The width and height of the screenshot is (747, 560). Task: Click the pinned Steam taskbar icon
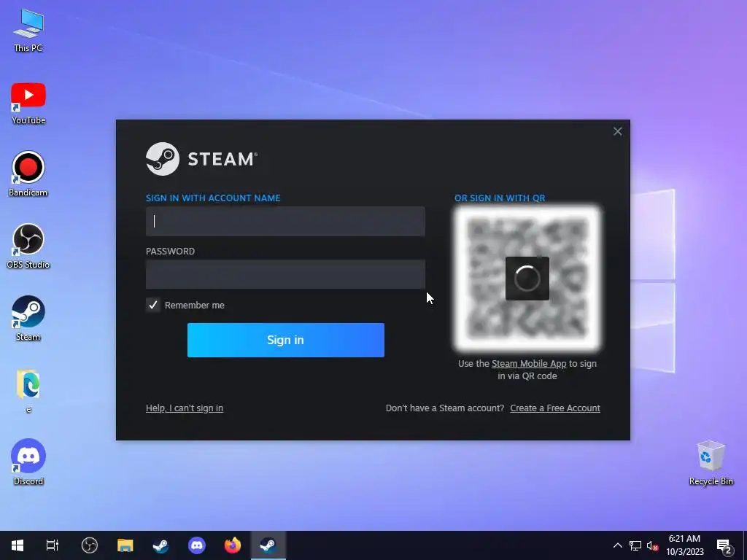(x=160, y=545)
